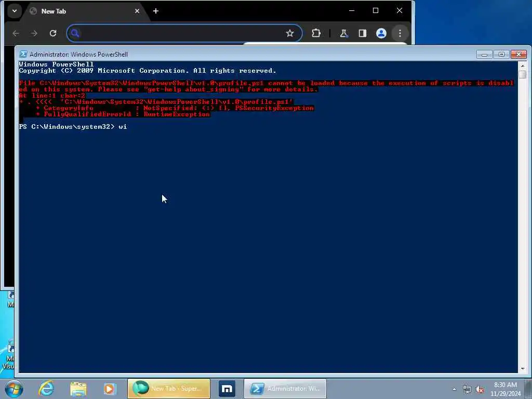
Task: Open Windows Explorer from the taskbar
Action: [x=78, y=389]
